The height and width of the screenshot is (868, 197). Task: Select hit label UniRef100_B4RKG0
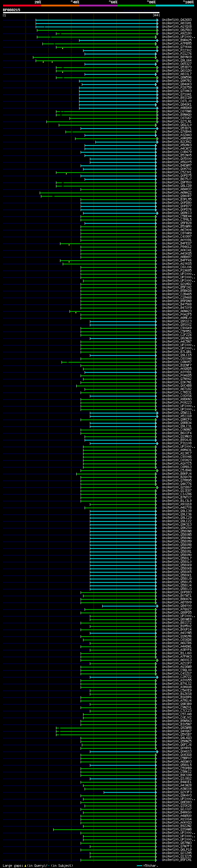click(x=177, y=812)
